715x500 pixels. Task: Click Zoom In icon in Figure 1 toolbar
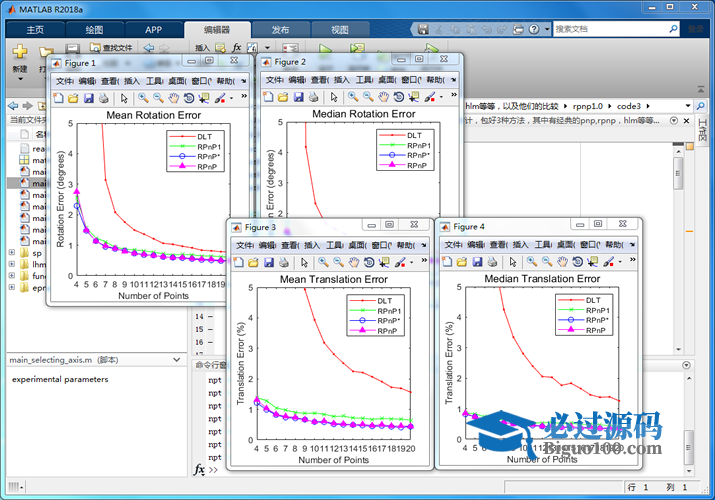[x=142, y=98]
